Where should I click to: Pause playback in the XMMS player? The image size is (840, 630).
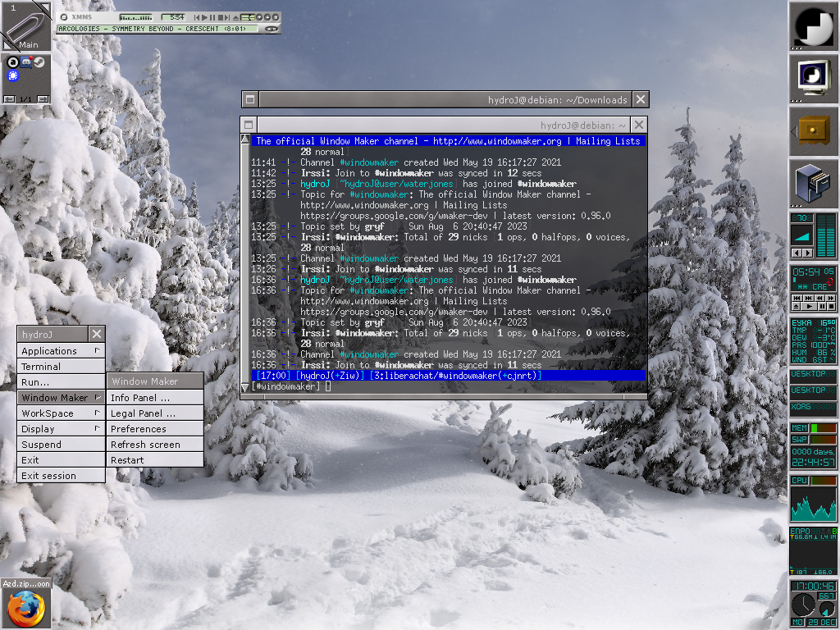[212, 17]
